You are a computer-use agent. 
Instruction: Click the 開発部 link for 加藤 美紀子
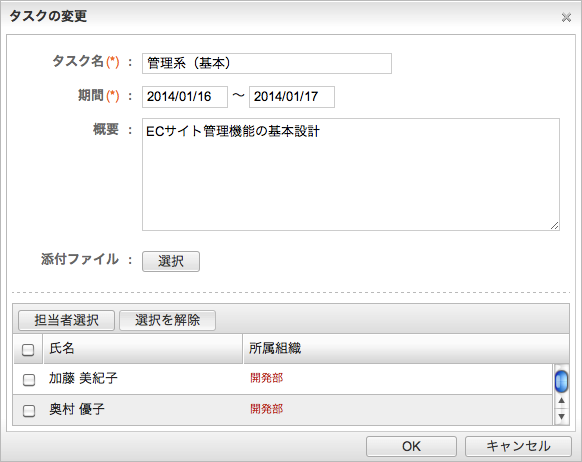(267, 378)
